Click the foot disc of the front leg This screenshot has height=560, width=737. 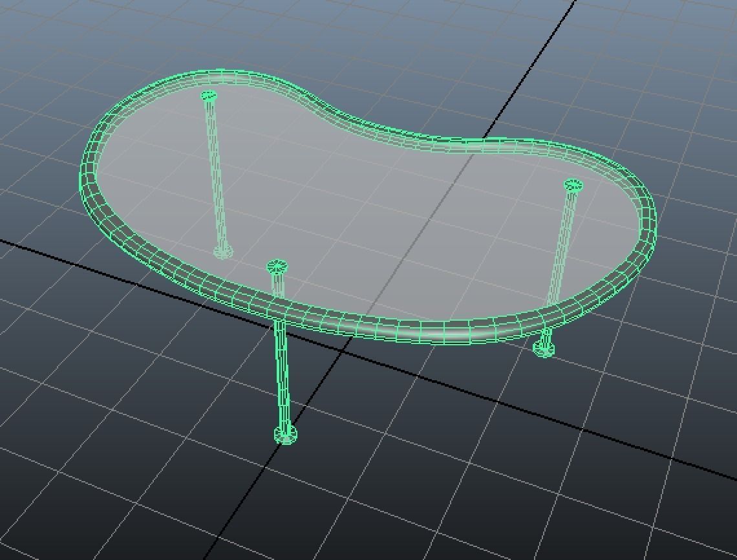click(x=285, y=435)
